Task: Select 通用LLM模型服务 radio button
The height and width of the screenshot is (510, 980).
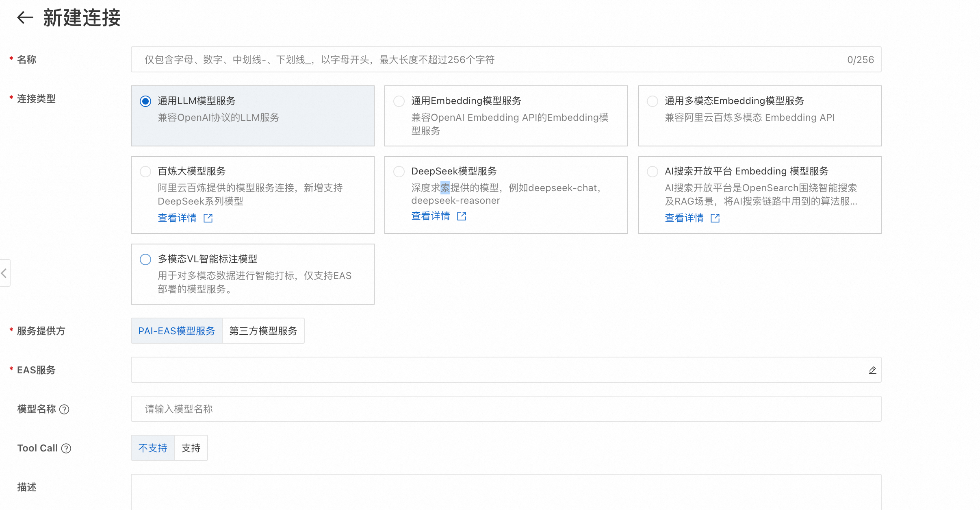Action: coord(145,101)
